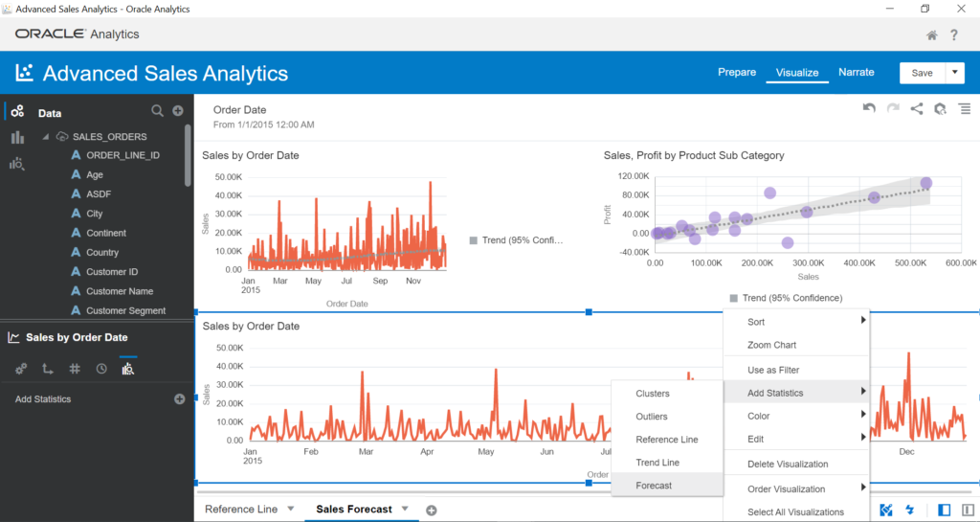Choose Clusters from the submenu

[667, 394]
